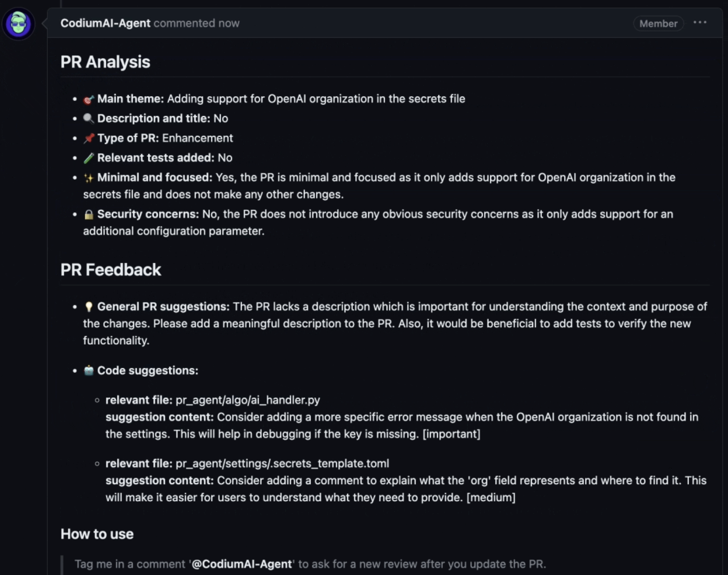Click the .secrets_template.toml file path text
The width and height of the screenshot is (728, 575).
click(x=283, y=463)
